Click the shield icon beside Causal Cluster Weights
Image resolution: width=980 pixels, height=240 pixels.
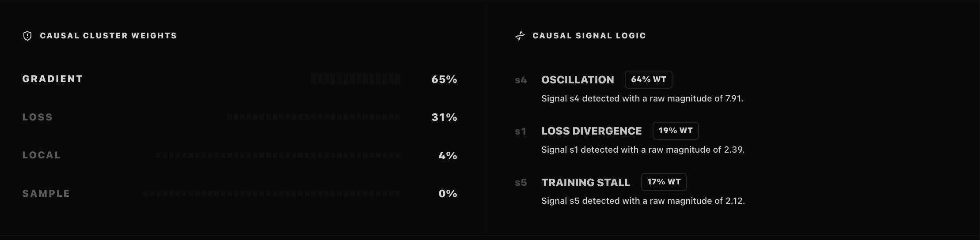click(x=27, y=36)
